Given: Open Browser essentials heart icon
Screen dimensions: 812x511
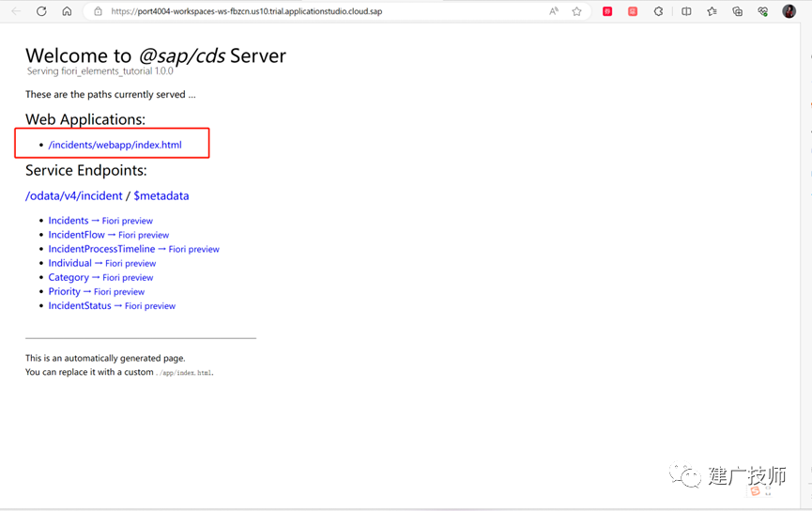Looking at the screenshot, I should coord(763,11).
